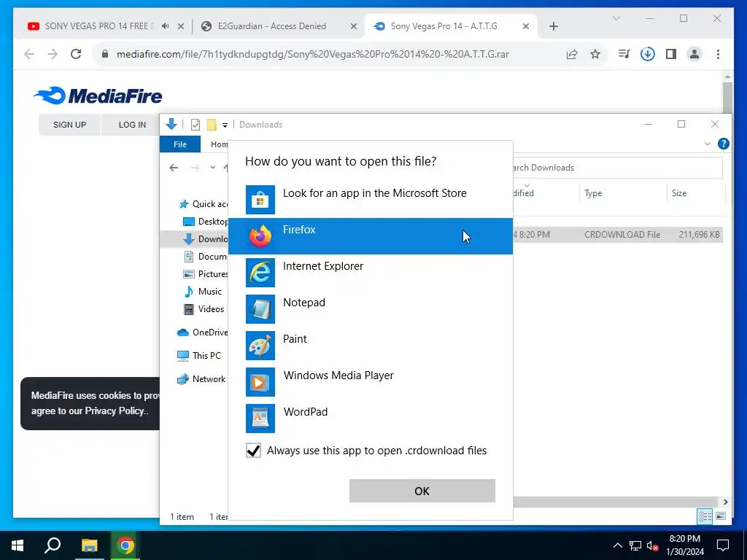The width and height of the screenshot is (747, 560).
Task: Open Chrome profile menu
Action: pyautogui.click(x=694, y=54)
